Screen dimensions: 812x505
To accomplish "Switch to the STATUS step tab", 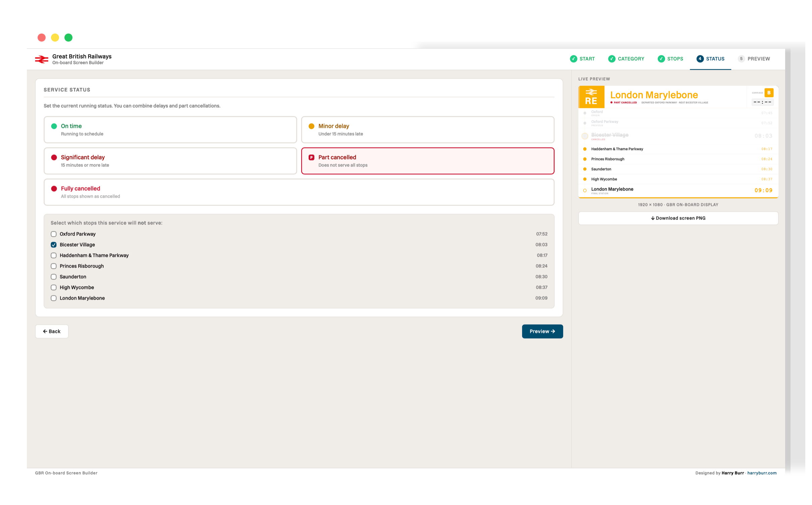I will (710, 59).
